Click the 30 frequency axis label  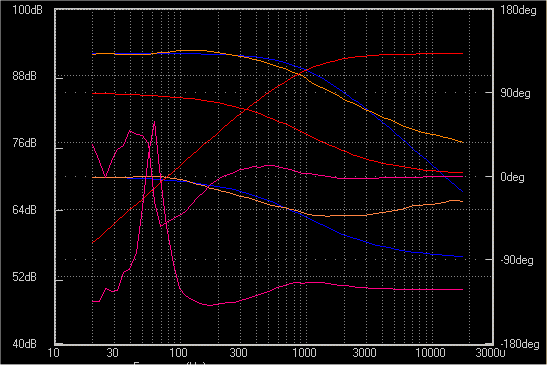pos(112,353)
